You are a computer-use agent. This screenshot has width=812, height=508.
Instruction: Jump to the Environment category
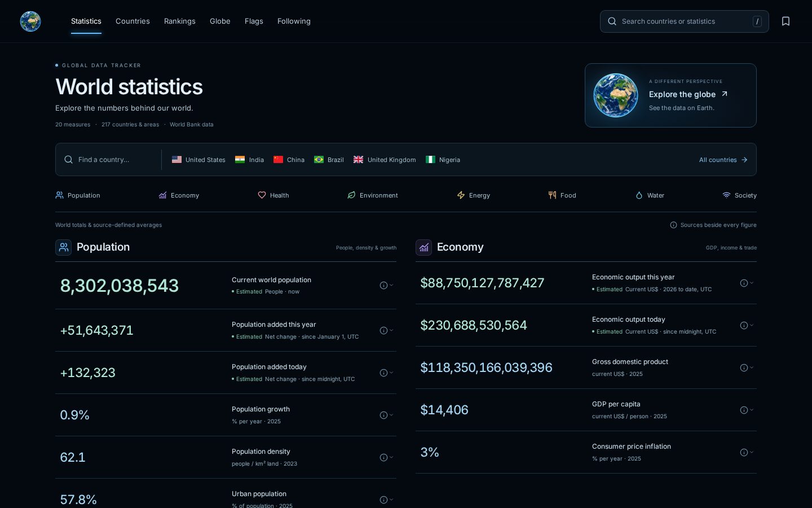tap(373, 195)
